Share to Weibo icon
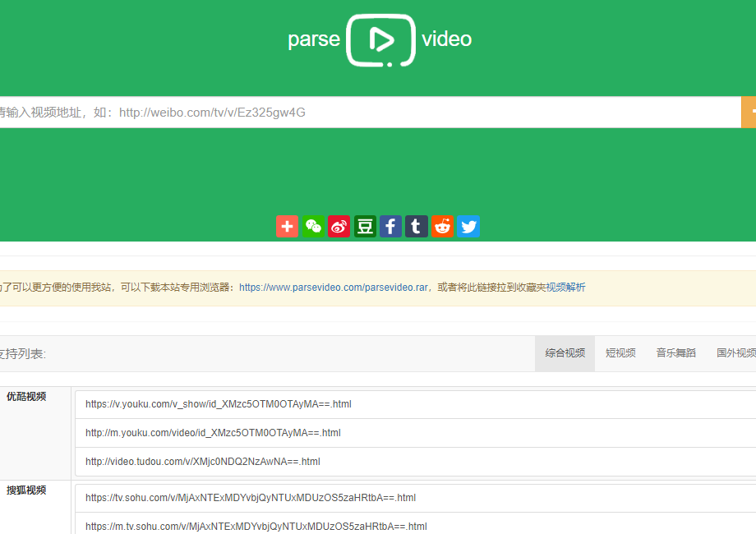The image size is (756, 534). 339,226
